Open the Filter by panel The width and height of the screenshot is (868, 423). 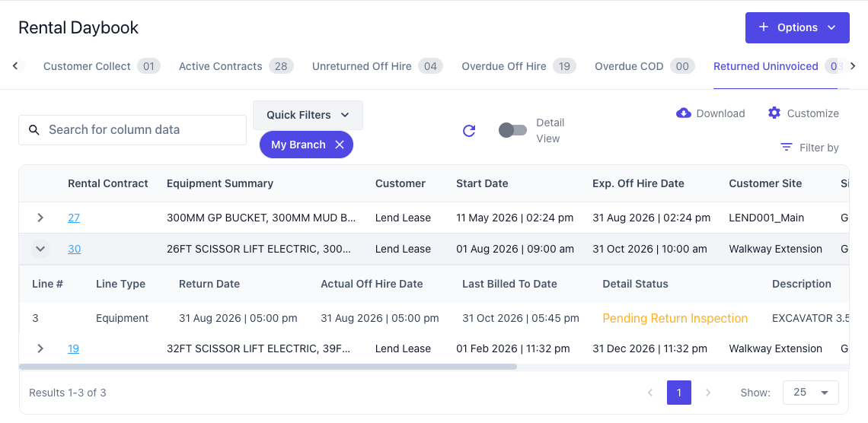(x=809, y=147)
